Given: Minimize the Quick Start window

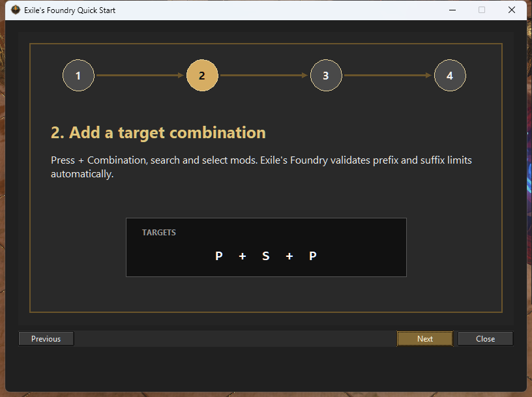Looking at the screenshot, I should pos(452,10).
